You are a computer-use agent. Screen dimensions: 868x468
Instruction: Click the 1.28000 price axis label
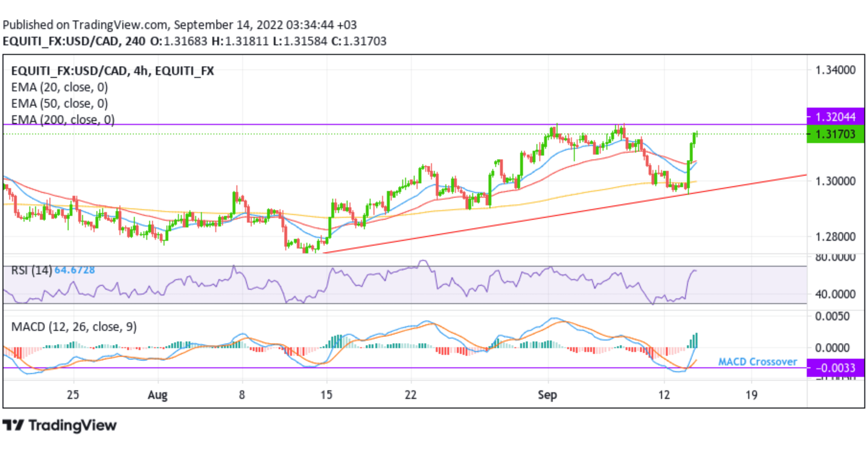pos(835,237)
